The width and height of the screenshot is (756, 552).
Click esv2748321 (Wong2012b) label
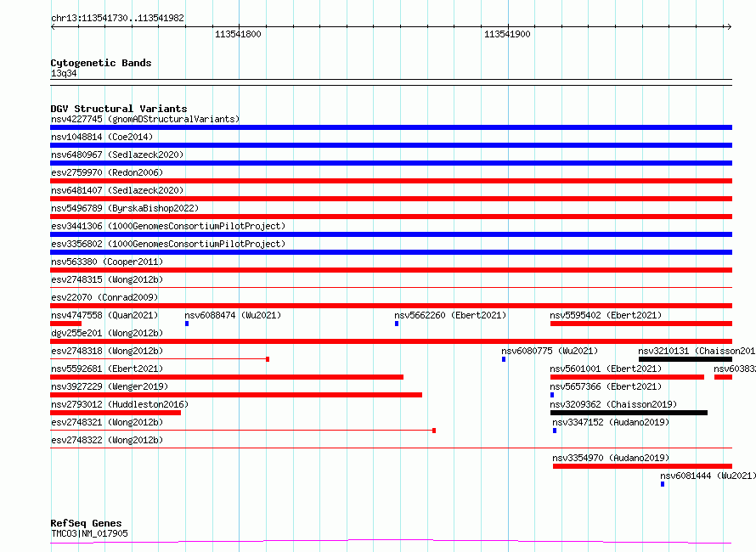click(107, 422)
